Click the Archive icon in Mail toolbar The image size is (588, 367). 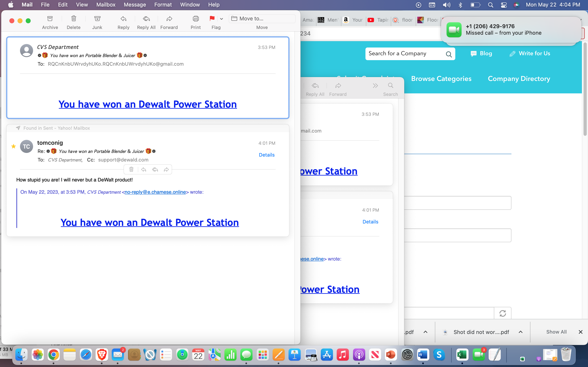50,19
